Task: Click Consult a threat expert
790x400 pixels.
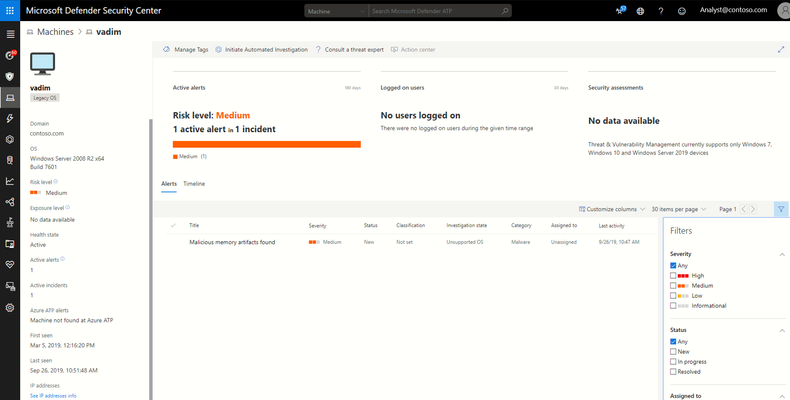Action: point(349,49)
